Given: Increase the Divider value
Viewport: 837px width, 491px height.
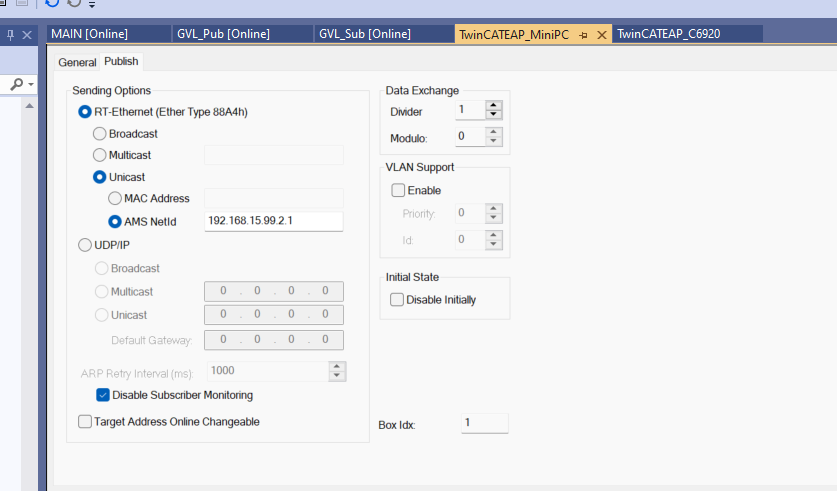Looking at the screenshot, I should [494, 105].
